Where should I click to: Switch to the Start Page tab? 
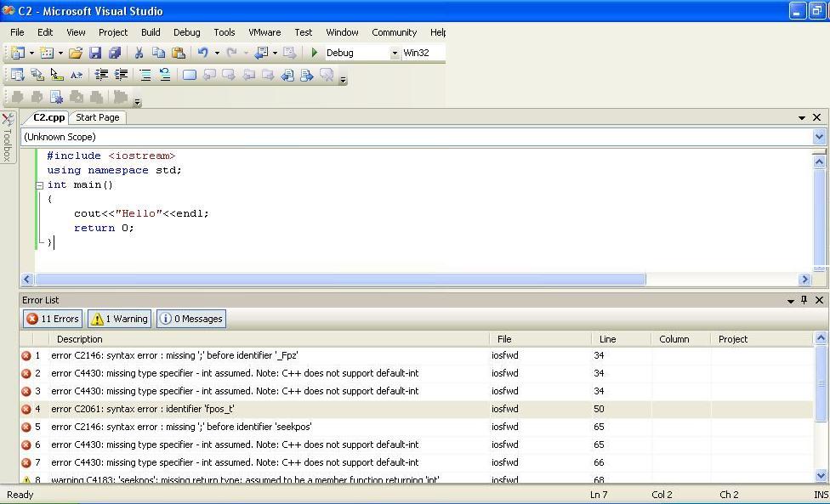[97, 117]
